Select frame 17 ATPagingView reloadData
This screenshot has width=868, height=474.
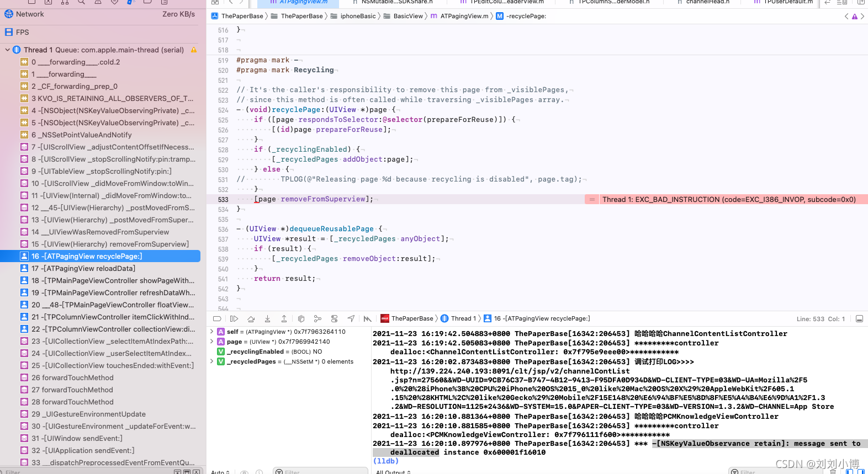tap(100, 268)
